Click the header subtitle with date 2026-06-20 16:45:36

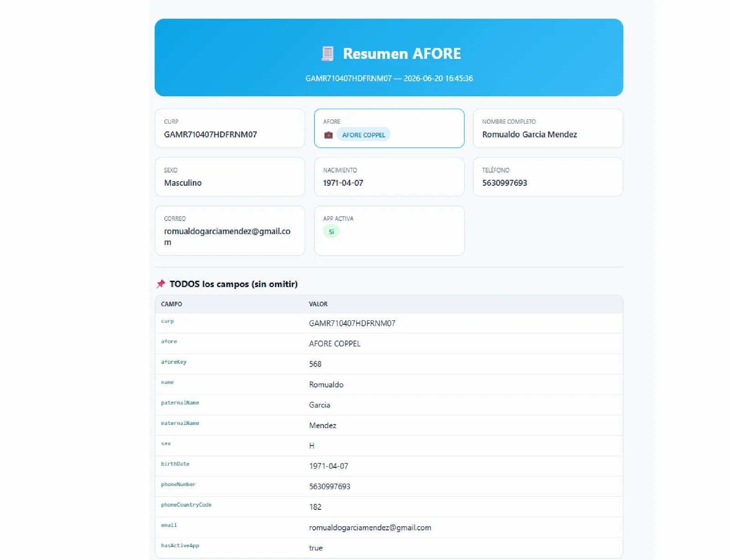pyautogui.click(x=389, y=79)
